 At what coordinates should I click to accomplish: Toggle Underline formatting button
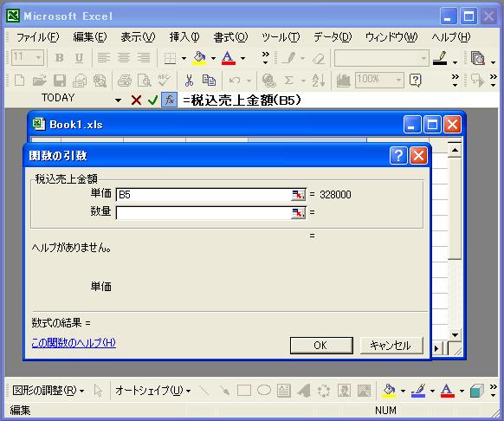79,58
